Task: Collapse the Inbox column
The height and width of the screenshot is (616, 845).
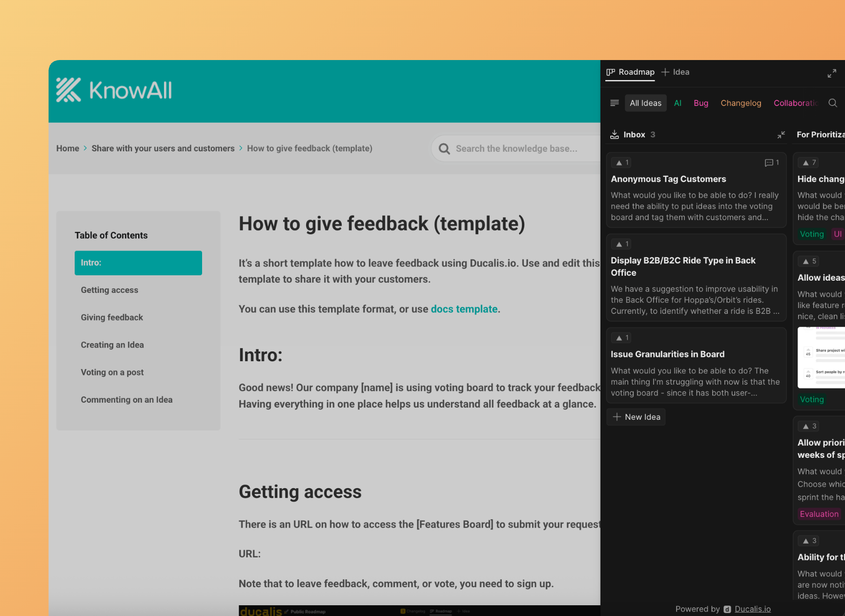Action: (781, 135)
